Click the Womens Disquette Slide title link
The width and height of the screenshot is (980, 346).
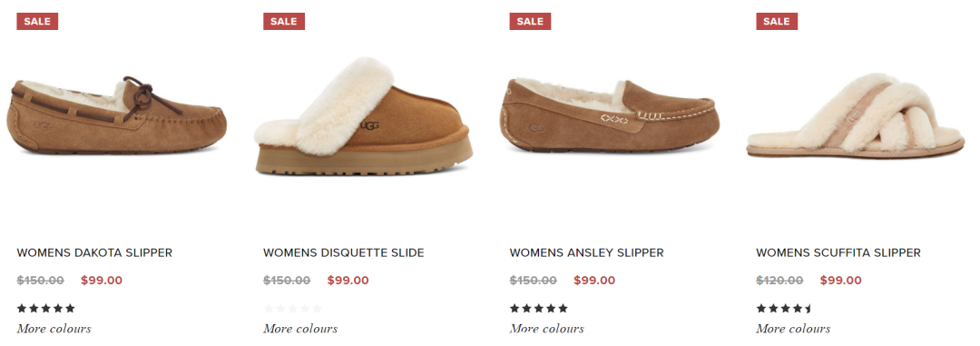(344, 252)
